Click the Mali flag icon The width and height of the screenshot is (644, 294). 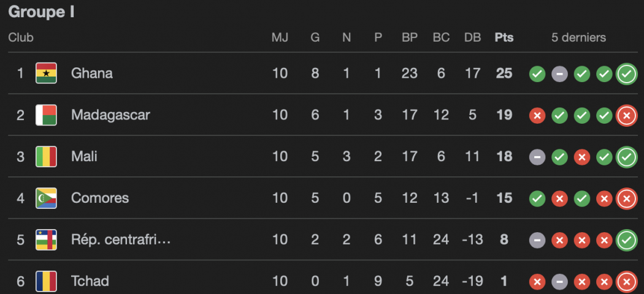click(x=46, y=157)
